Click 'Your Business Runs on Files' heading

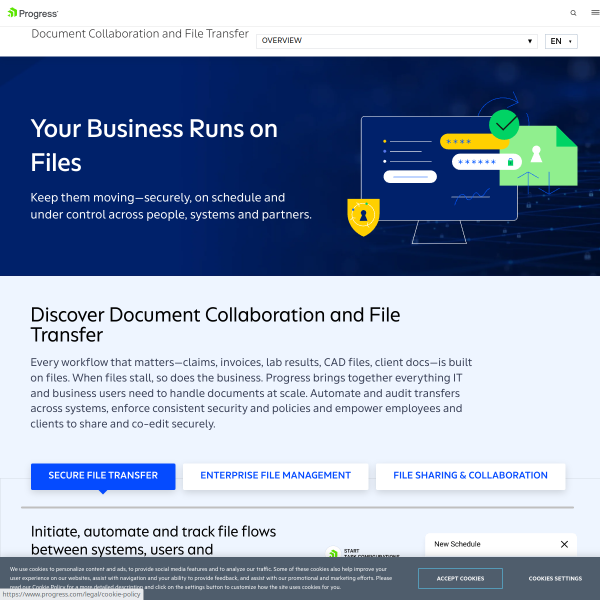154,145
